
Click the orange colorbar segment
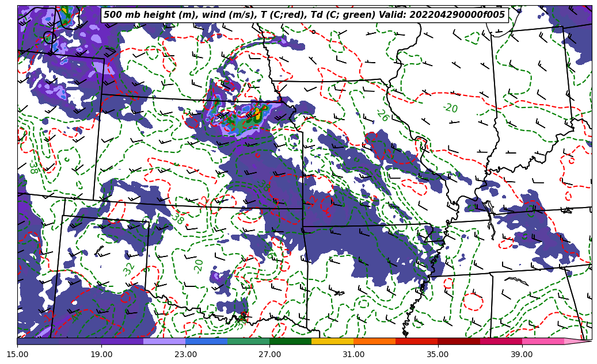tap(374, 341)
